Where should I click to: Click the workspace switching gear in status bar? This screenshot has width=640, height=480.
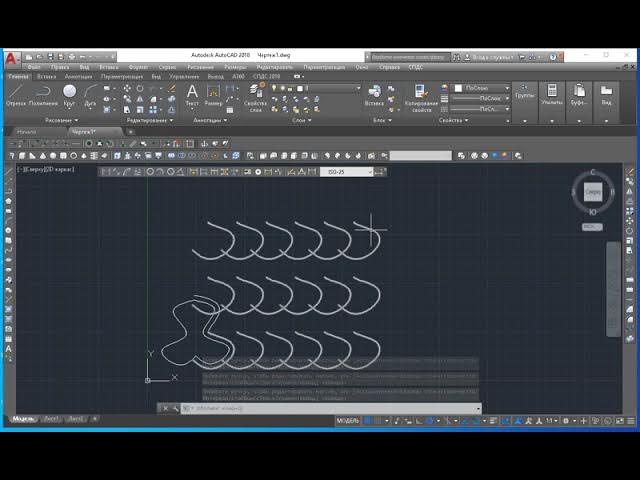click(x=566, y=420)
